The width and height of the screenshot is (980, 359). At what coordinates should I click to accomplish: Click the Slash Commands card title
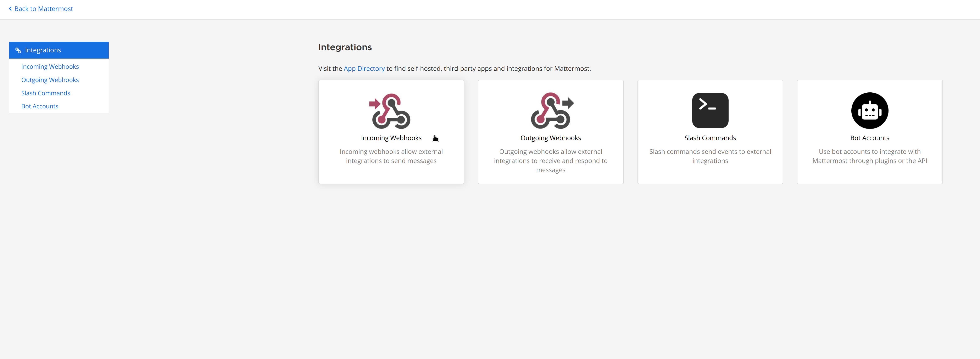point(710,138)
